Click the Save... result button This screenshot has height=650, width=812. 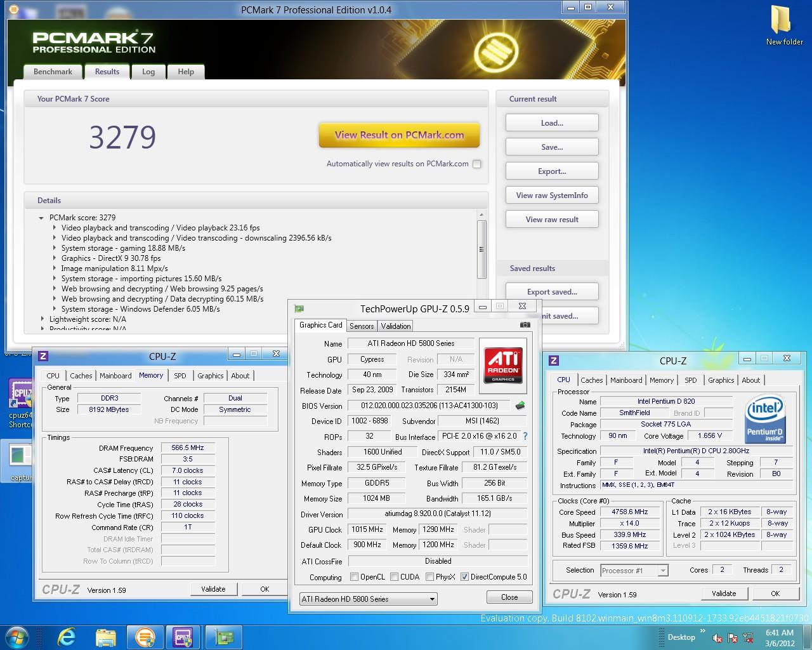point(552,147)
